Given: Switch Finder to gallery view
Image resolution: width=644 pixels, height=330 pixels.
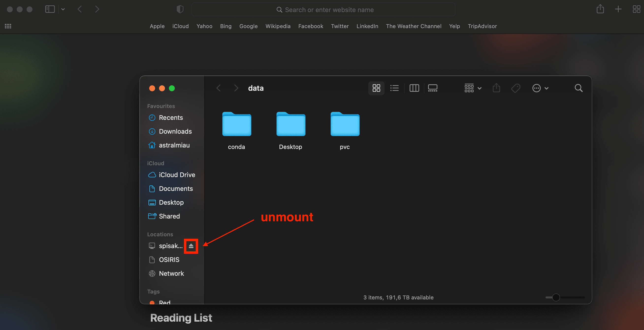Looking at the screenshot, I should pyautogui.click(x=433, y=88).
